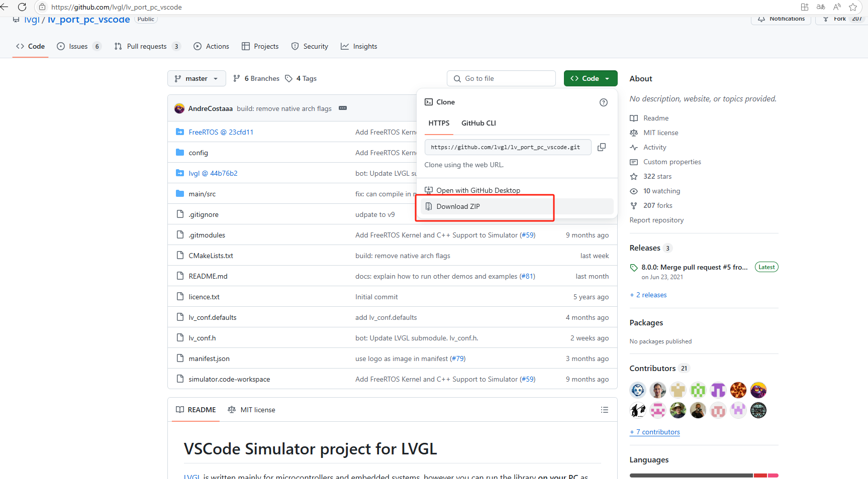
Task: Select the Code repository tab
Action: point(30,46)
